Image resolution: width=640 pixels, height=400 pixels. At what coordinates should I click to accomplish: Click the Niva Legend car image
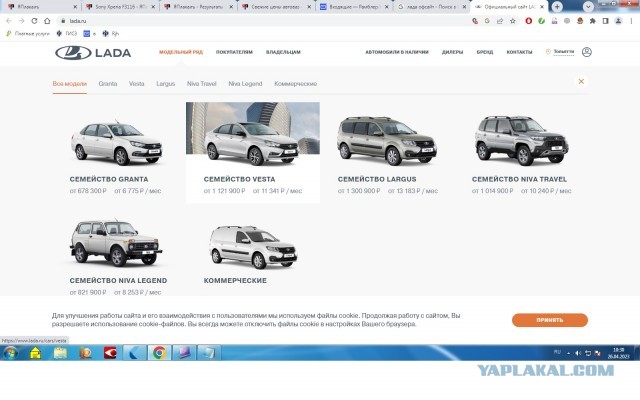[x=116, y=243]
